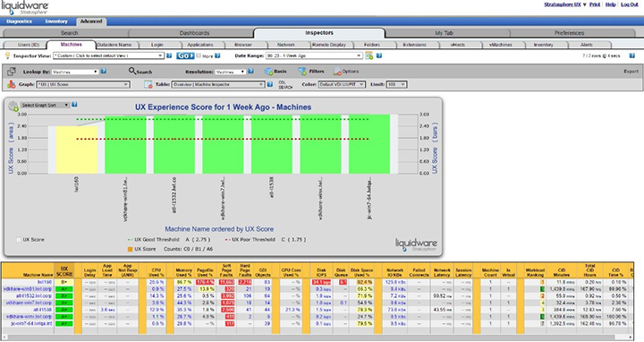Open the My Tab tab
The height and width of the screenshot is (342, 644).
[x=444, y=33]
